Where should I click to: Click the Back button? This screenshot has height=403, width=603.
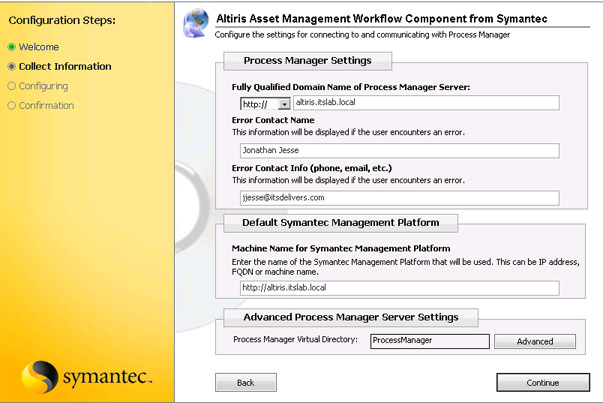click(x=246, y=383)
